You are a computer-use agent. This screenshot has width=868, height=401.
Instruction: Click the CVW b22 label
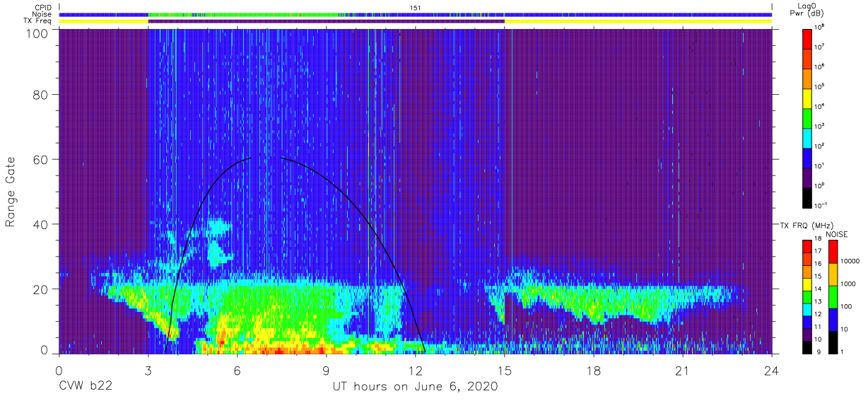click(84, 386)
